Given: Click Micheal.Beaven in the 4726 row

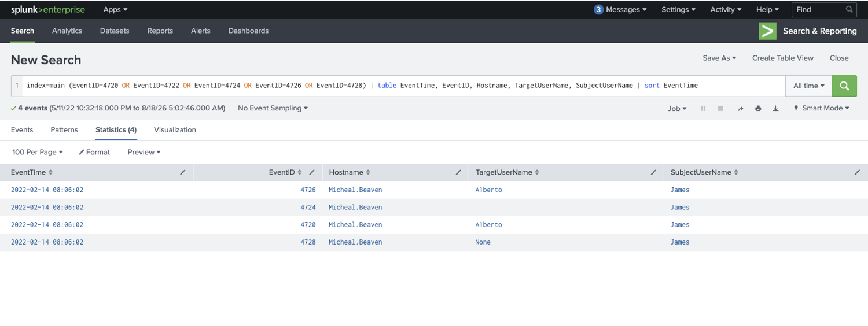Looking at the screenshot, I should pos(355,190).
